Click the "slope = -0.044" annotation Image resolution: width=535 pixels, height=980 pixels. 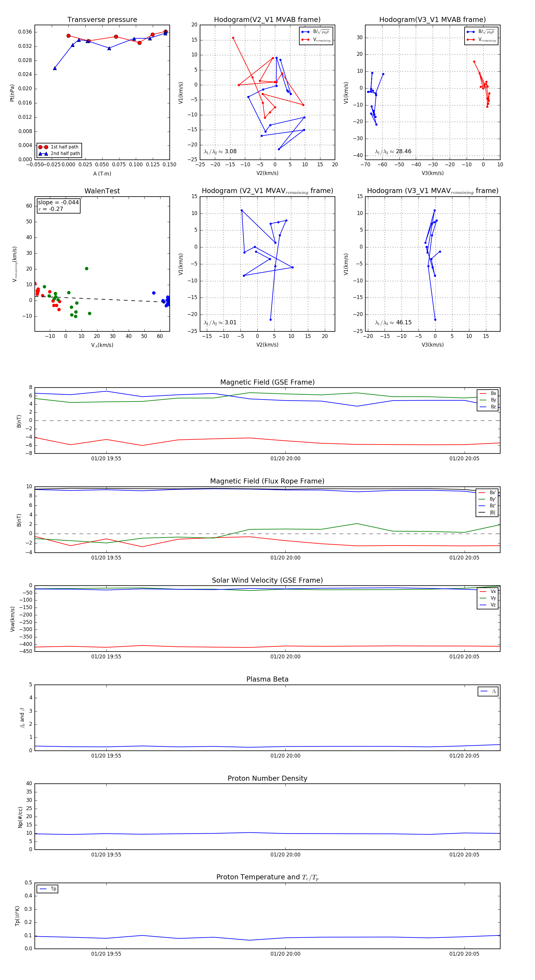[x=58, y=203]
